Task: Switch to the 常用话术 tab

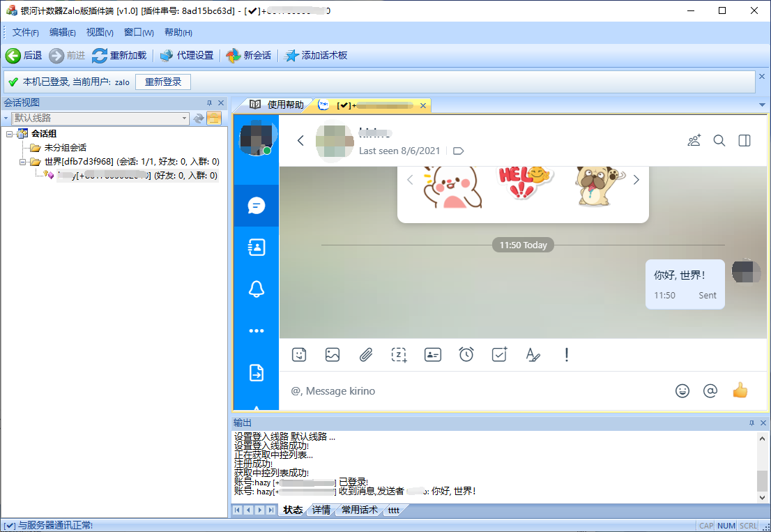Action: coord(359,510)
